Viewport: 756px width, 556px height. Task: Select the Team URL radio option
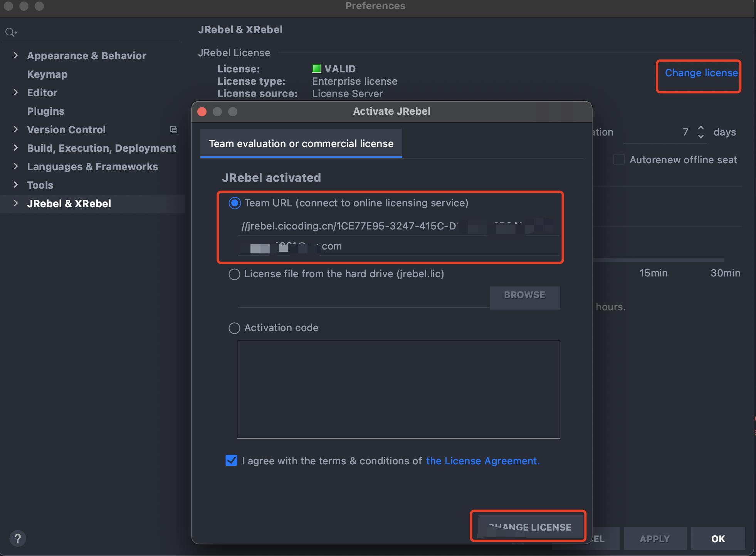tap(235, 203)
